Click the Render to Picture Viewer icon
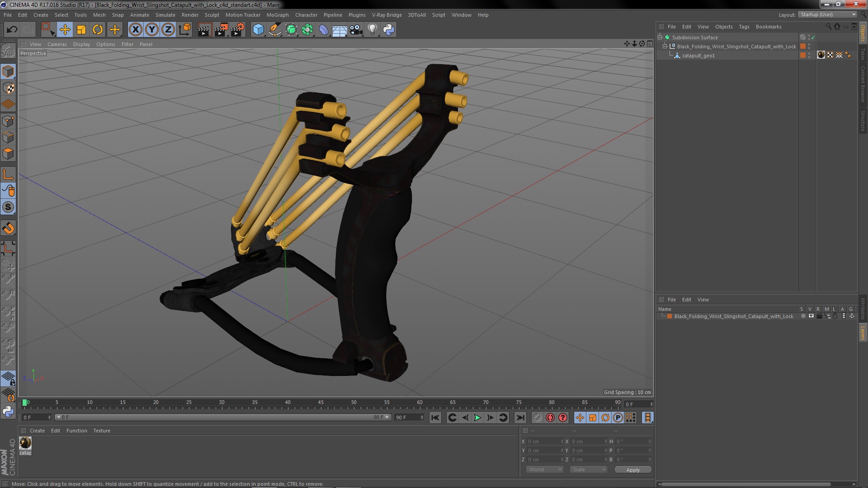The image size is (868, 488). (221, 30)
